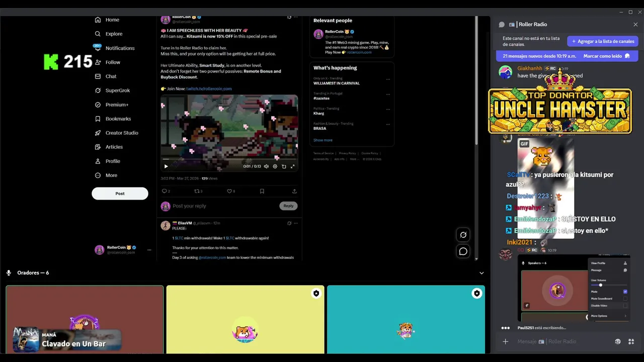
Task: Open the Bookmarks icon in sidebar
Action: [98, 119]
